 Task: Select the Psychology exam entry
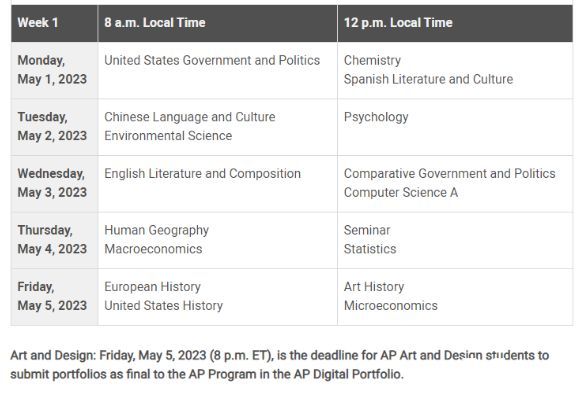pos(376,117)
